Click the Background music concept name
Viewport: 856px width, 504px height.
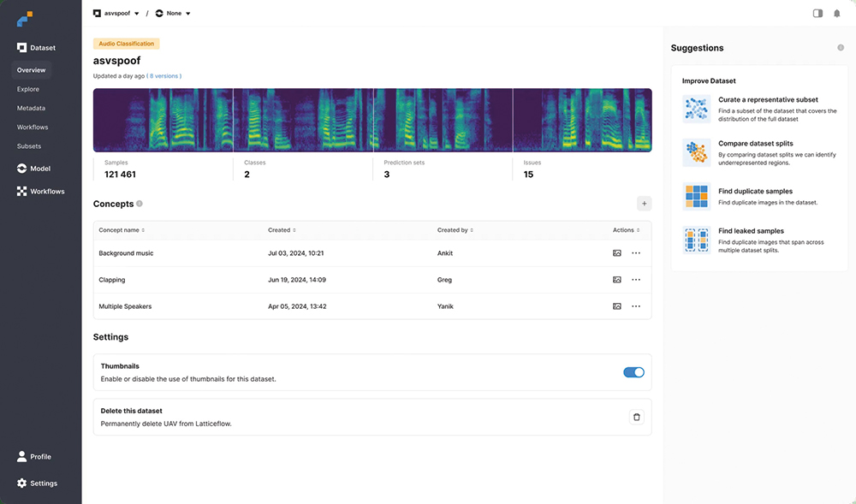(x=126, y=253)
